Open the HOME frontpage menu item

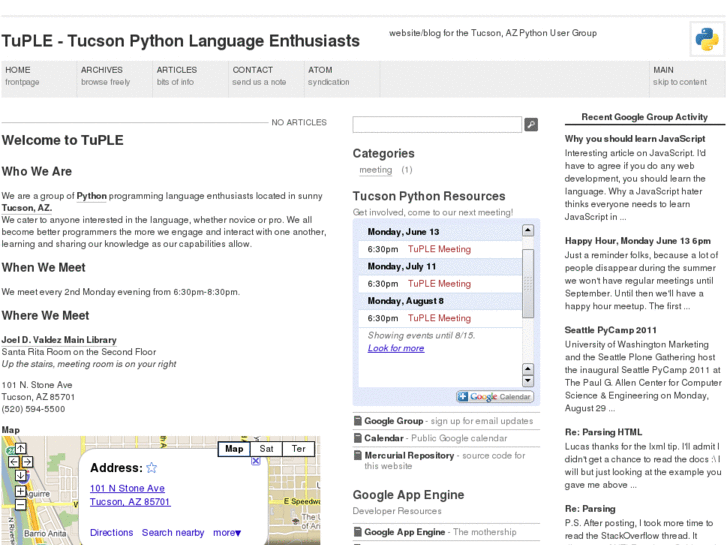point(39,79)
